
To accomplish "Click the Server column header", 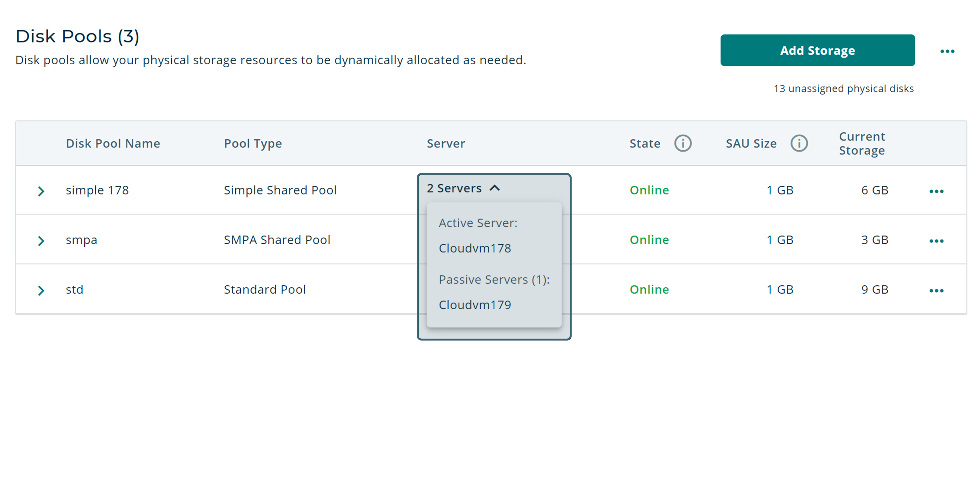I will [446, 143].
